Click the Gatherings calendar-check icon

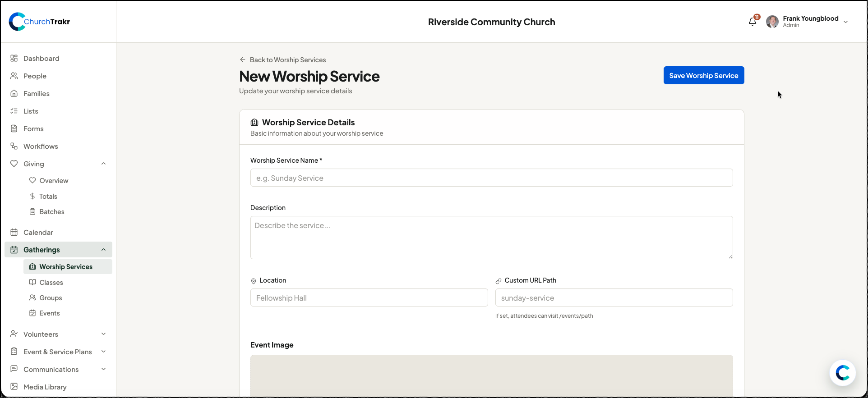point(14,250)
